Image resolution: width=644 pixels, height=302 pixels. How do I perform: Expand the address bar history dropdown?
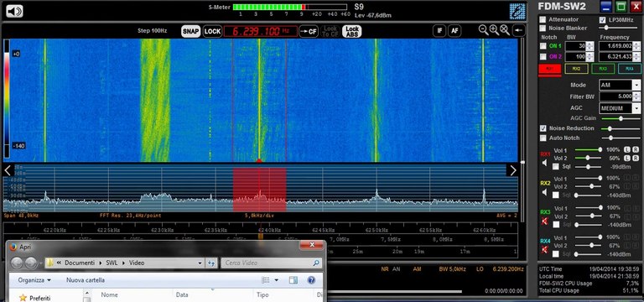200,263
